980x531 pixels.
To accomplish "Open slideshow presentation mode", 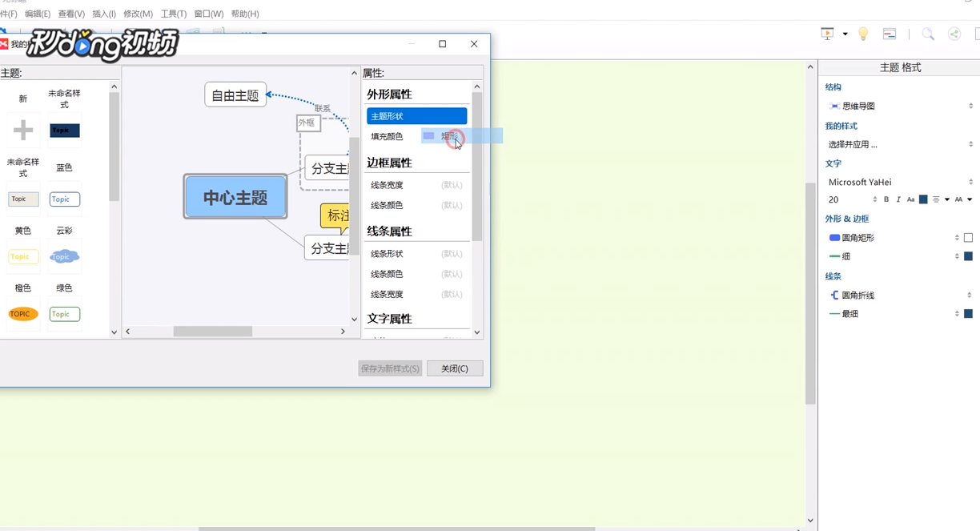I will (827, 33).
